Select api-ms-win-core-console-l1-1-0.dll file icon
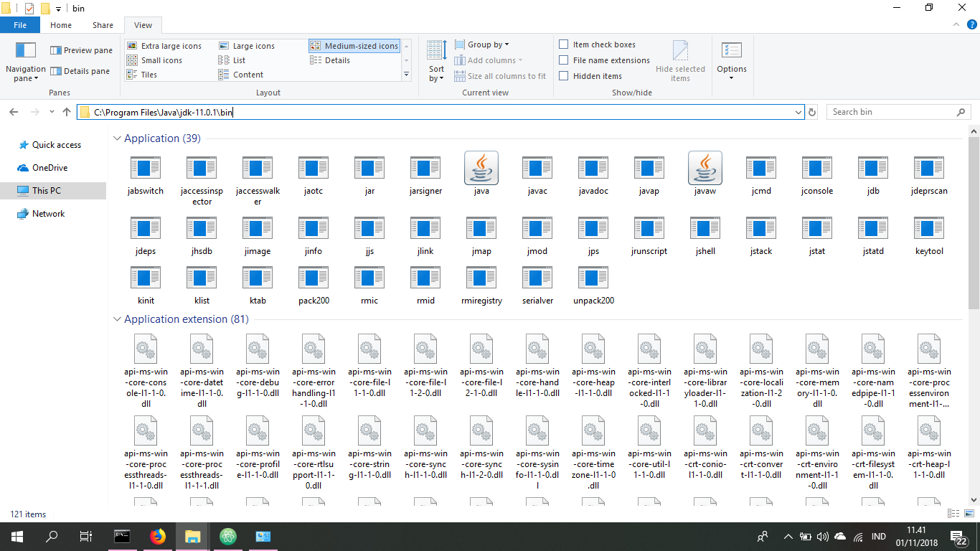The height and width of the screenshot is (551, 980). (x=146, y=349)
